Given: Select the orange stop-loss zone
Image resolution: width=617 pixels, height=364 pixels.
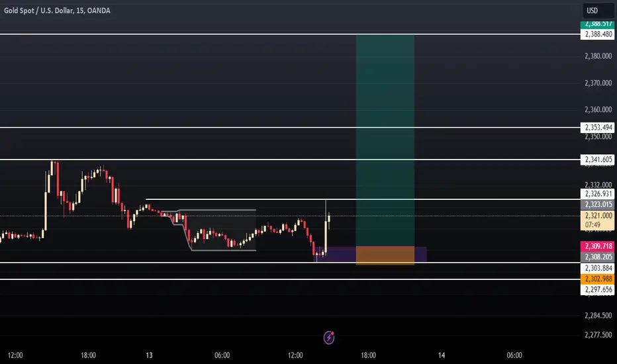Looking at the screenshot, I should (385, 255).
